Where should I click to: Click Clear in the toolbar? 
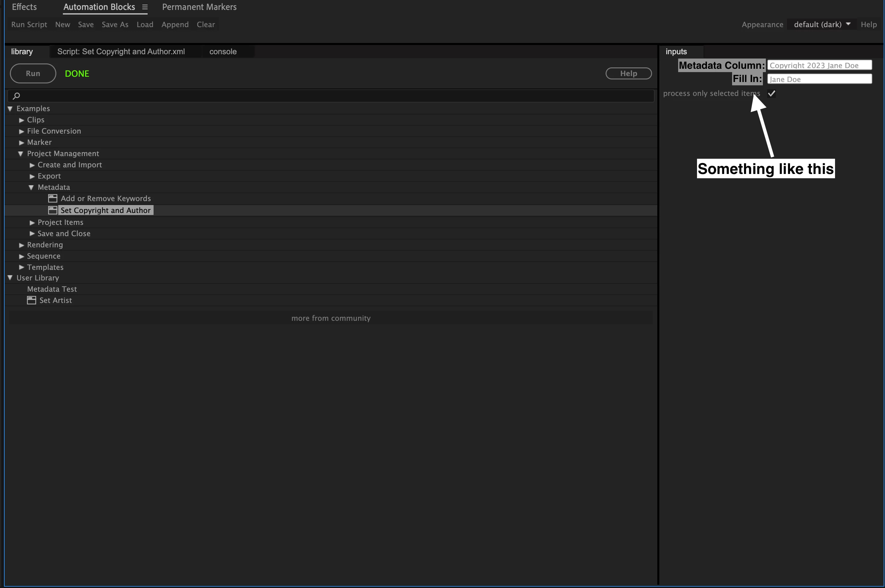tap(206, 24)
